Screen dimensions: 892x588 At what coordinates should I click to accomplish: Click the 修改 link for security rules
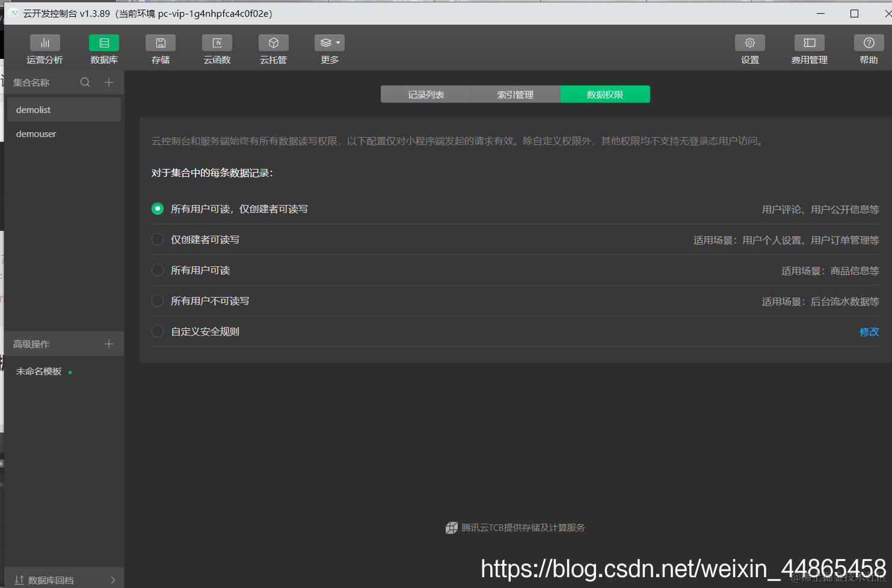tap(869, 331)
